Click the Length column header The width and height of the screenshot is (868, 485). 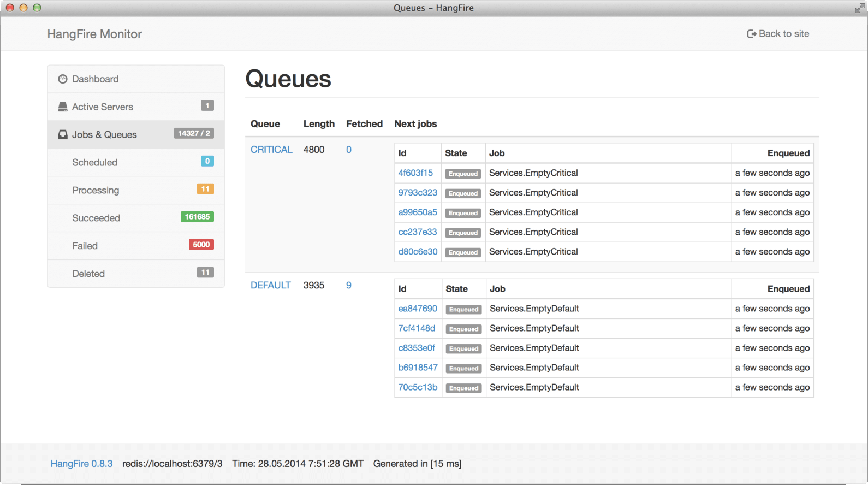(319, 124)
